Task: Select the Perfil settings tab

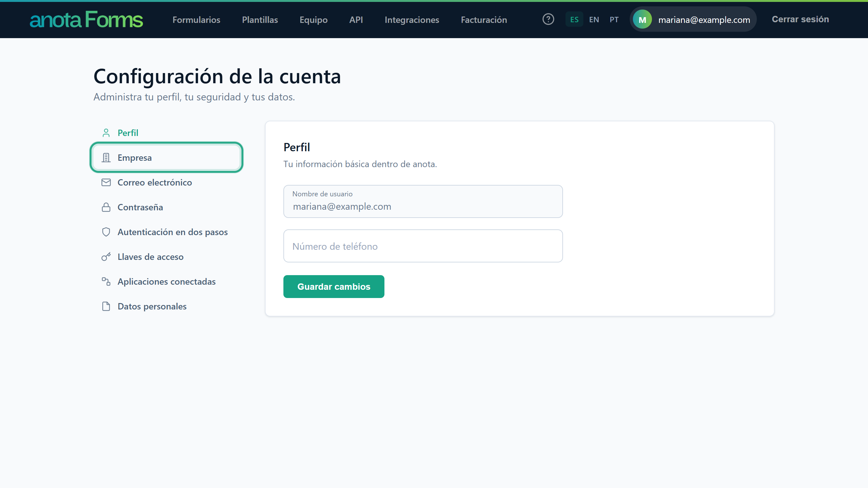Action: (166, 133)
